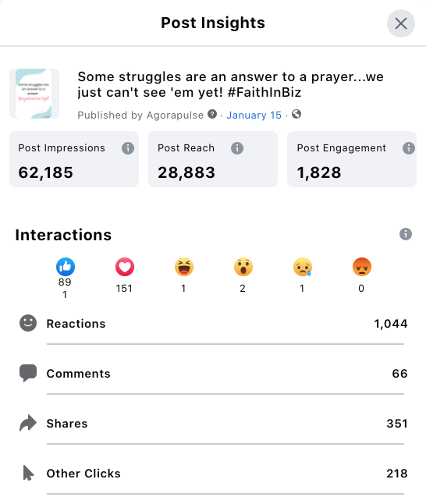Image resolution: width=426 pixels, height=504 pixels.
Task: Click the Sad crying reaction icon
Action: 303,267
